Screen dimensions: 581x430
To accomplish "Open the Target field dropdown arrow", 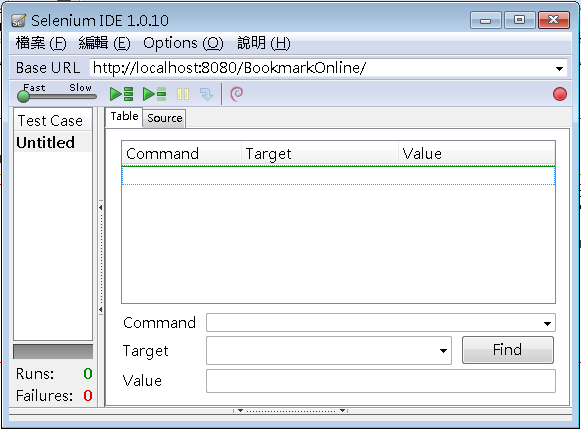I will pos(443,351).
